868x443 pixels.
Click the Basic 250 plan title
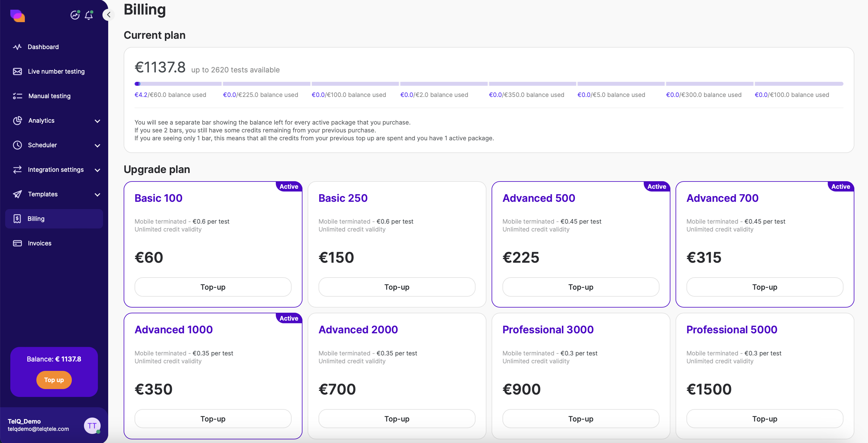343,198
